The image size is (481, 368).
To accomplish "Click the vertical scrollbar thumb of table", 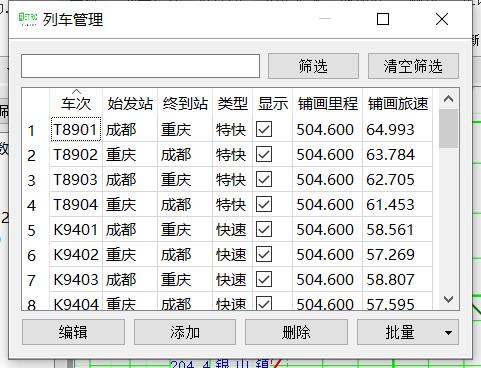I will (x=448, y=128).
